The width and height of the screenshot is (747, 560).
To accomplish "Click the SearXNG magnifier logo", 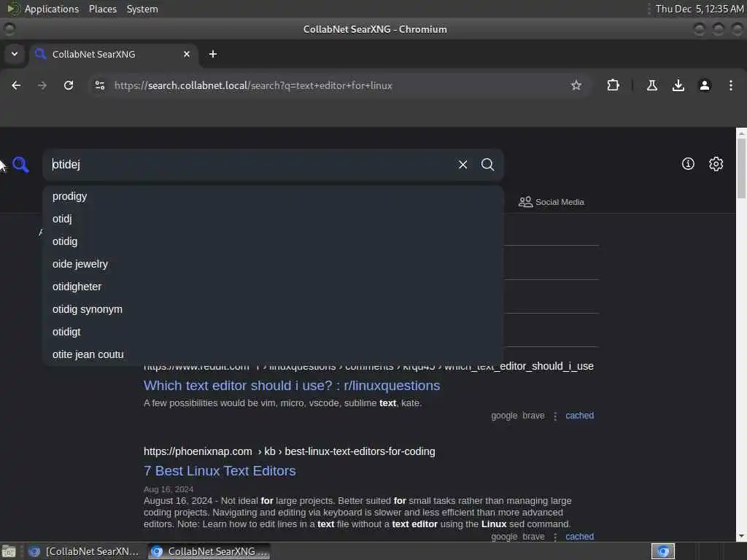I will 20,165.
